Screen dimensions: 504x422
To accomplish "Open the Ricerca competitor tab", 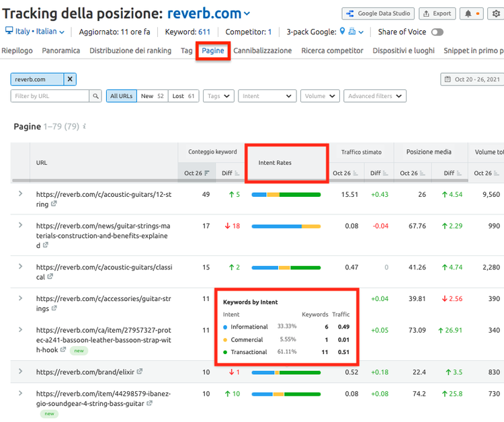I will click(332, 51).
